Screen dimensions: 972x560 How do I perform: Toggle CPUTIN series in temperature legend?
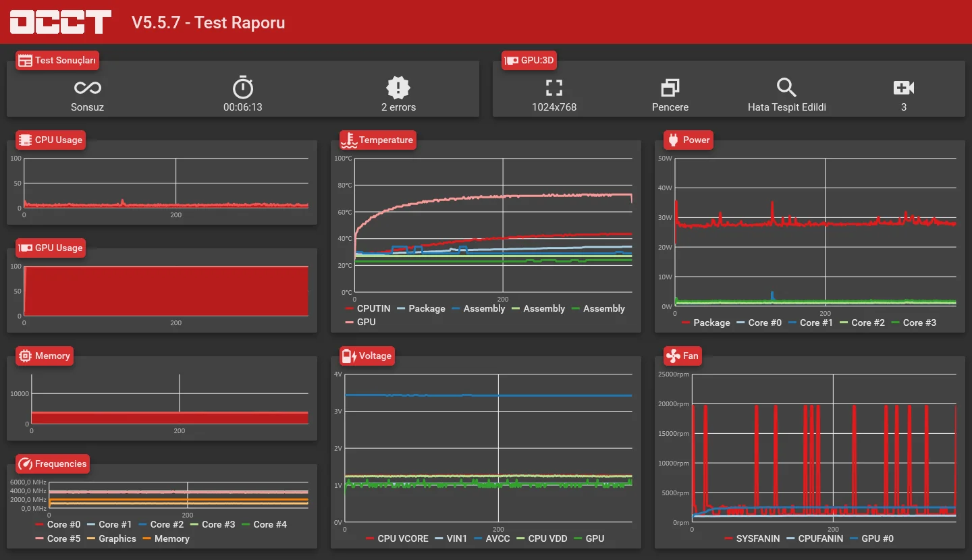pos(368,308)
